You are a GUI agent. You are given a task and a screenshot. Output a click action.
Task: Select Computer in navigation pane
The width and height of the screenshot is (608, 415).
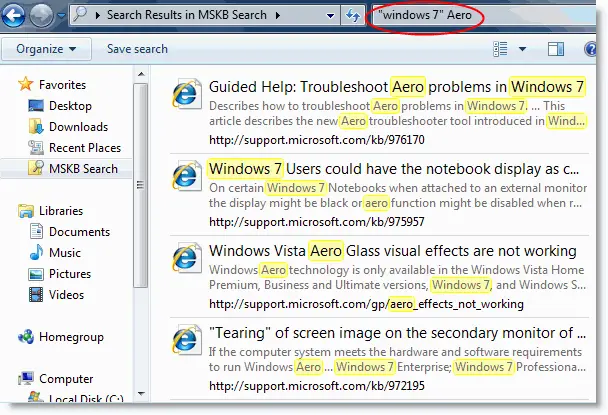click(66, 379)
